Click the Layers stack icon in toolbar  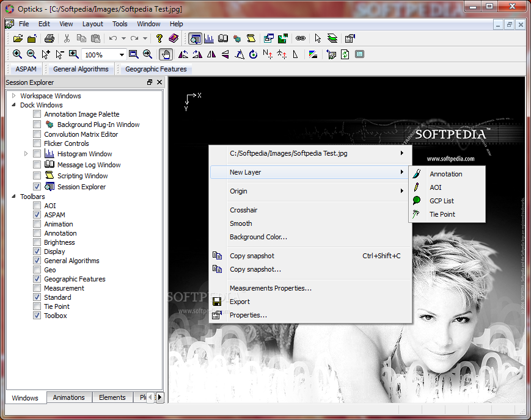pos(332,38)
